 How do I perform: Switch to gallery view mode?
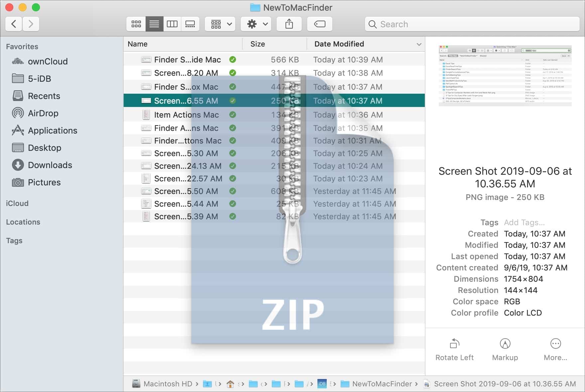[190, 24]
